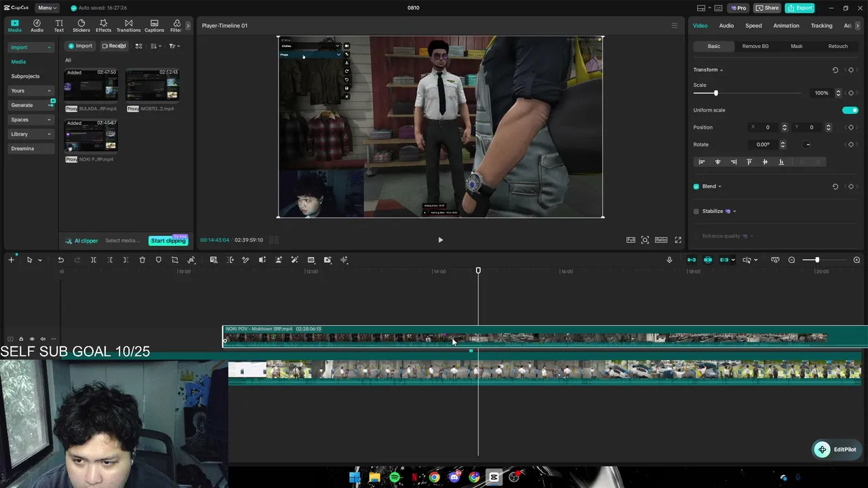This screenshot has width=868, height=488.
Task: Toggle clip linkage in timeline
Action: click(724, 260)
